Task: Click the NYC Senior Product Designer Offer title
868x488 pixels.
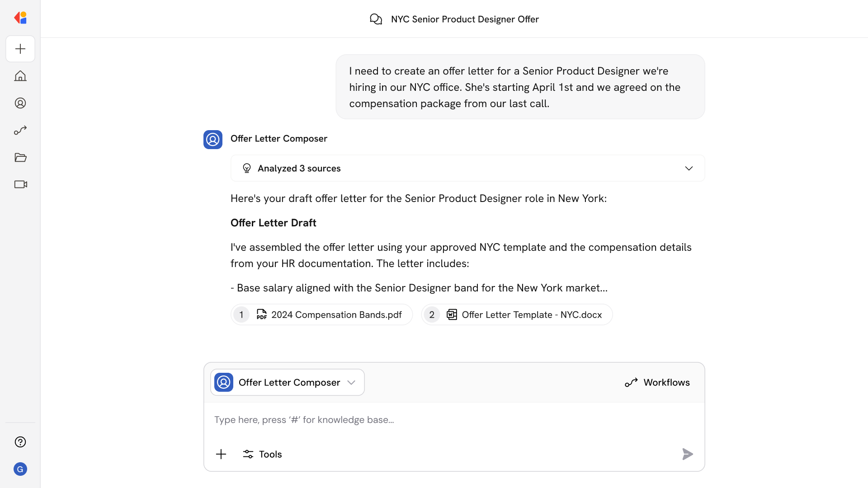Action: [465, 19]
